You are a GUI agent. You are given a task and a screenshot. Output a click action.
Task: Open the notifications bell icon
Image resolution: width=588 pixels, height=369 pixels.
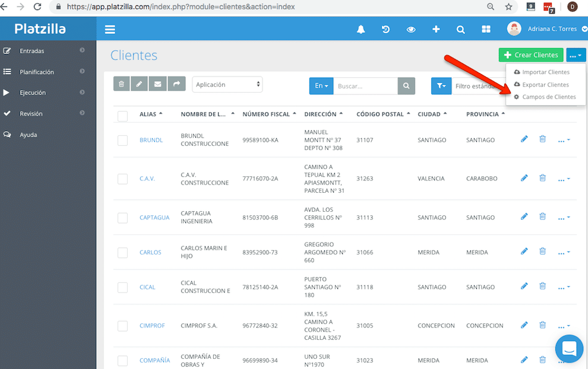(x=361, y=29)
